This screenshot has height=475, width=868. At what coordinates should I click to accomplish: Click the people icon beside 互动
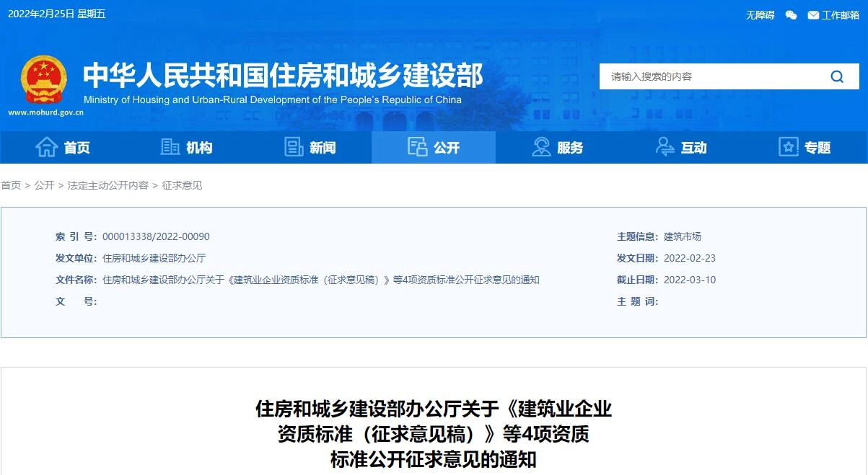tap(665, 146)
